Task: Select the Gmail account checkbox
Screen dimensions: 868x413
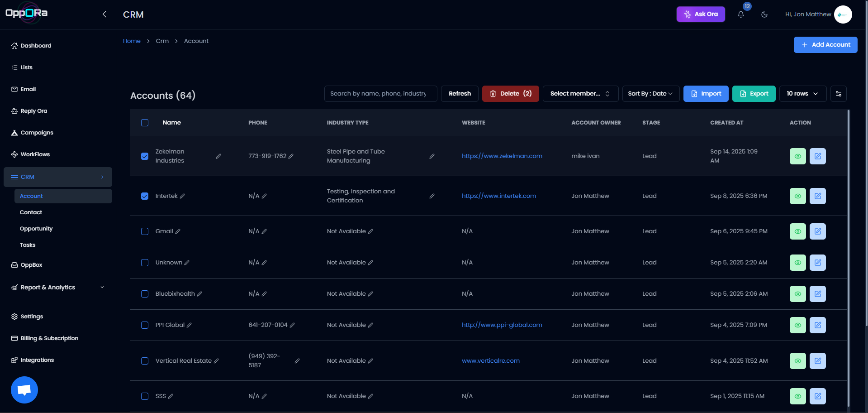Action: 145,231
